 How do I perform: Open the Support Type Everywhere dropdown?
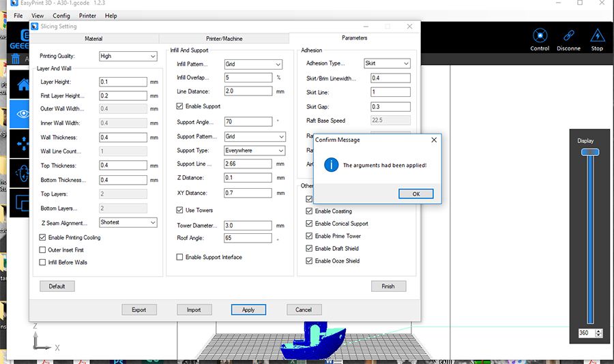pyautogui.click(x=254, y=151)
